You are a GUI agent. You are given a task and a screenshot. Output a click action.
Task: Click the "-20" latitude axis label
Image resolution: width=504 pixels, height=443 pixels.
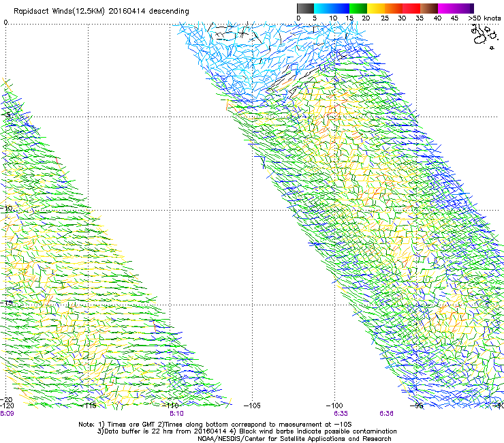click(6, 399)
